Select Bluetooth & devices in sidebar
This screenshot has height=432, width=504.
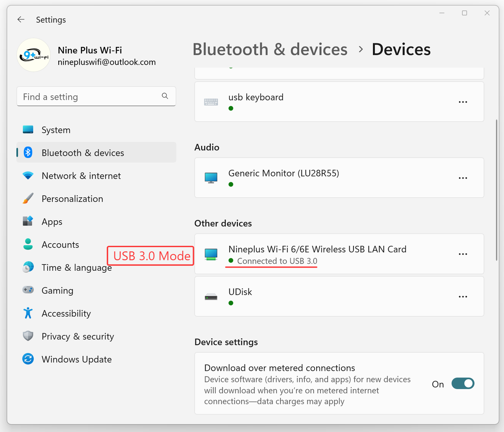(96, 153)
